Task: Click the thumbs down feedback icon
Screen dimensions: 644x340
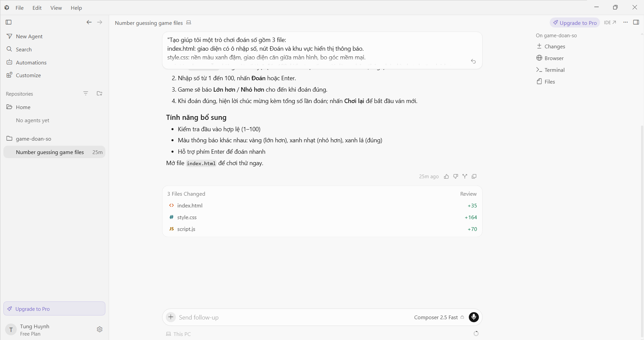Action: 455,177
